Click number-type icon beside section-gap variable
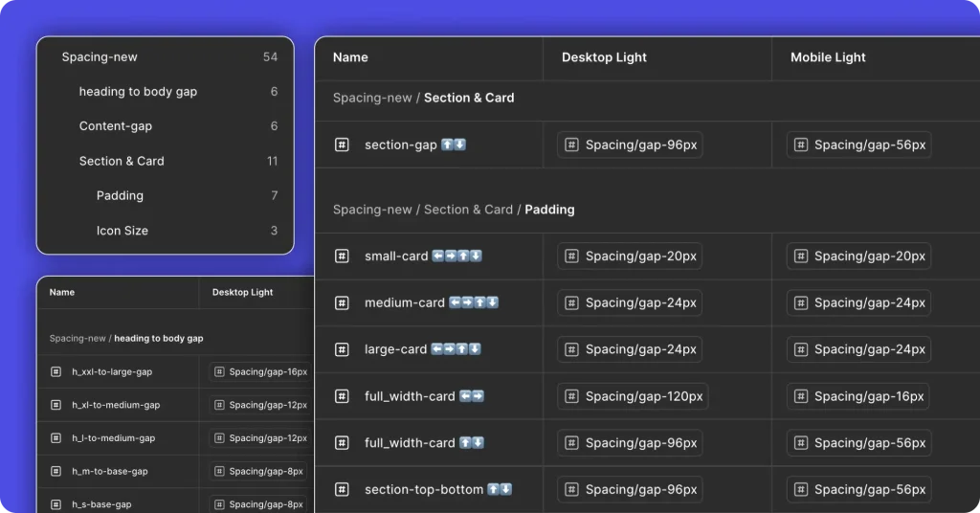The width and height of the screenshot is (980, 513). (x=342, y=145)
